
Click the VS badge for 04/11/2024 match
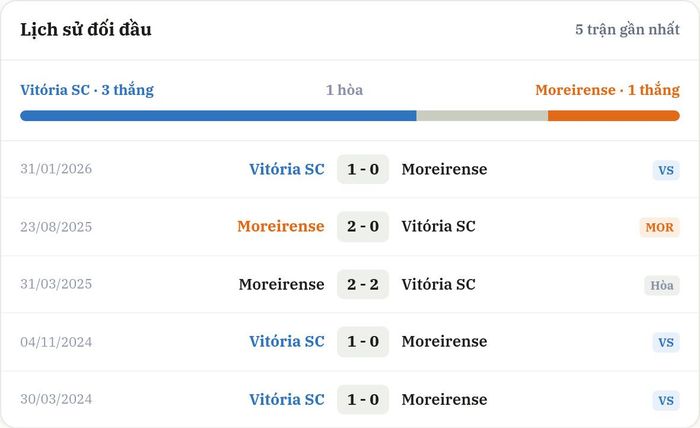[666, 342]
